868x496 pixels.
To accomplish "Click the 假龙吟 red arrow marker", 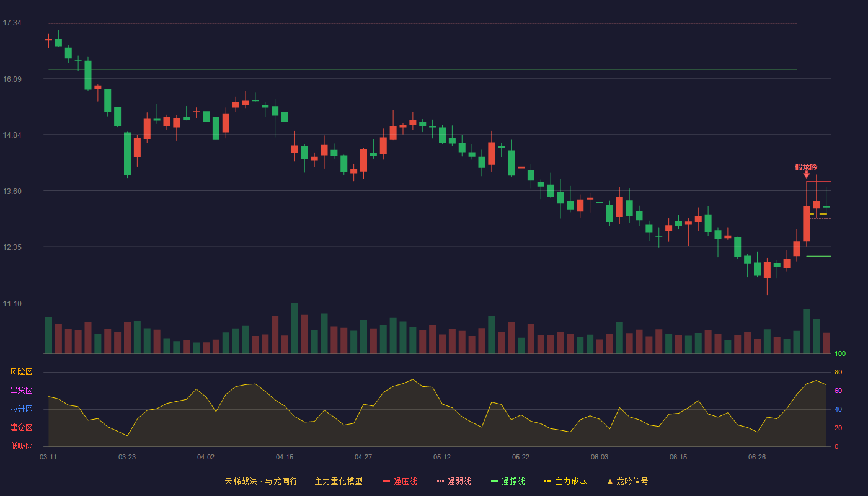I will (807, 175).
